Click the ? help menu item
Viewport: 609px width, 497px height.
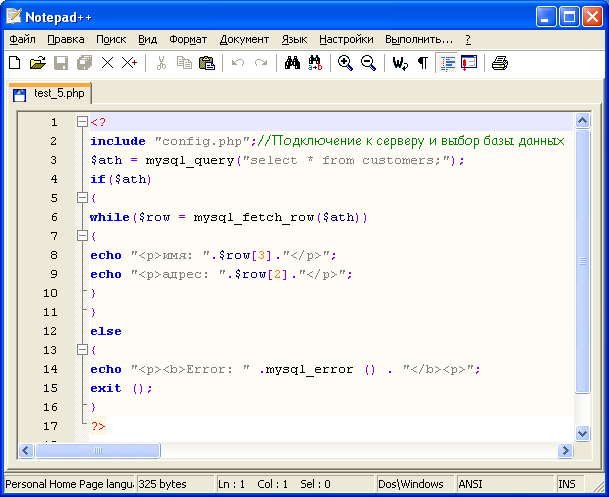coord(467,39)
